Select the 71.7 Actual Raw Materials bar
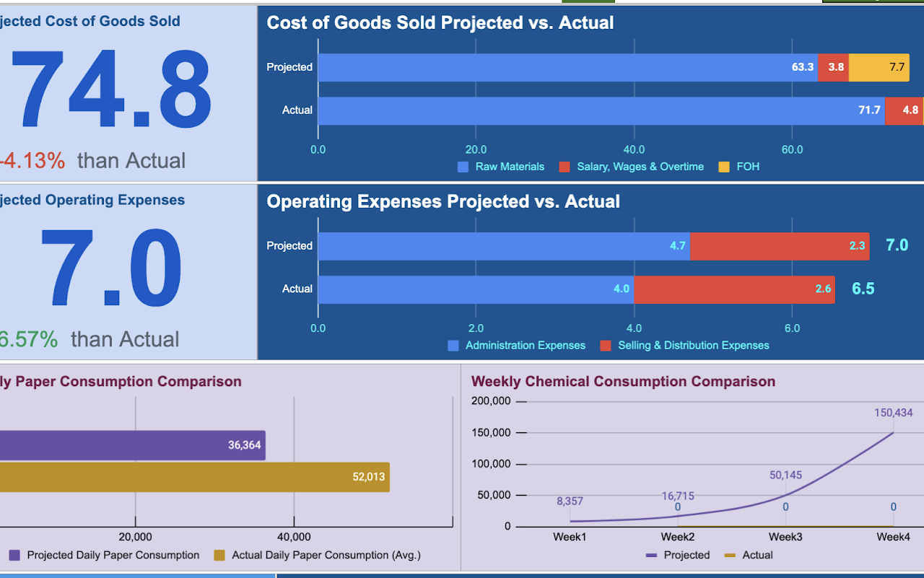 601,110
